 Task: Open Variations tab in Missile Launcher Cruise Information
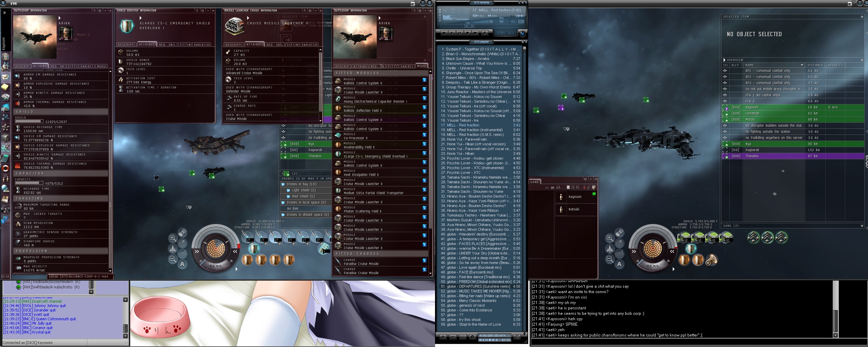tap(310, 44)
